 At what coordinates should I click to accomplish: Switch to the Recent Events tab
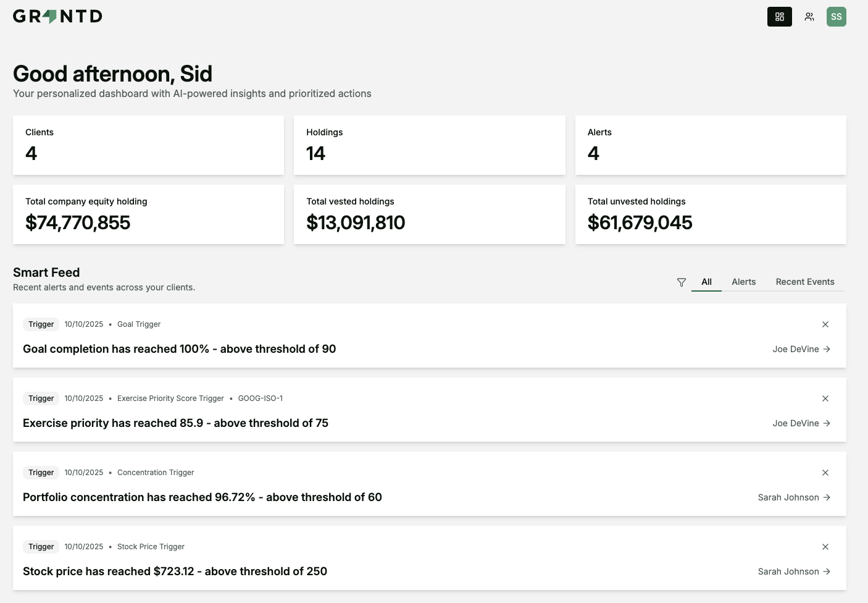click(x=805, y=282)
